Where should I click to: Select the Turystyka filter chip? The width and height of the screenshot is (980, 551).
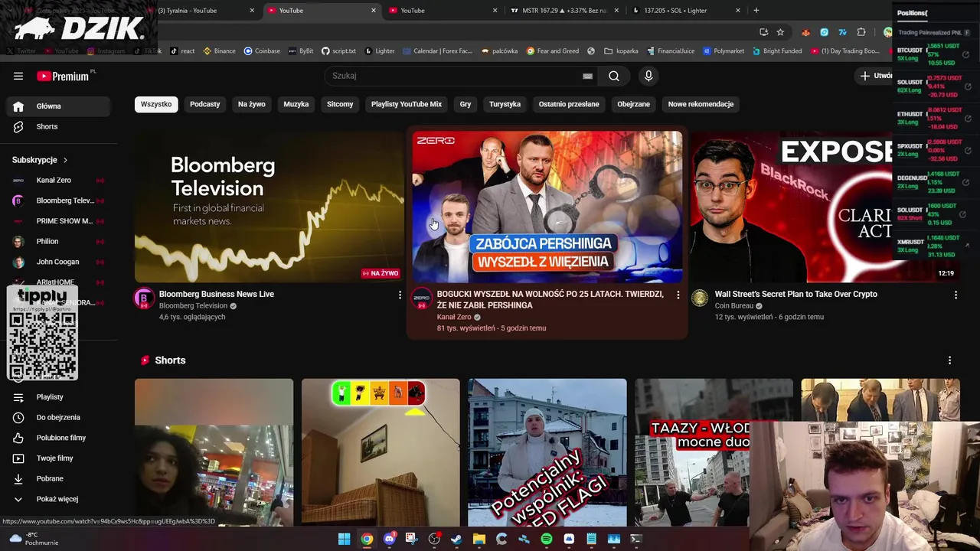point(505,104)
